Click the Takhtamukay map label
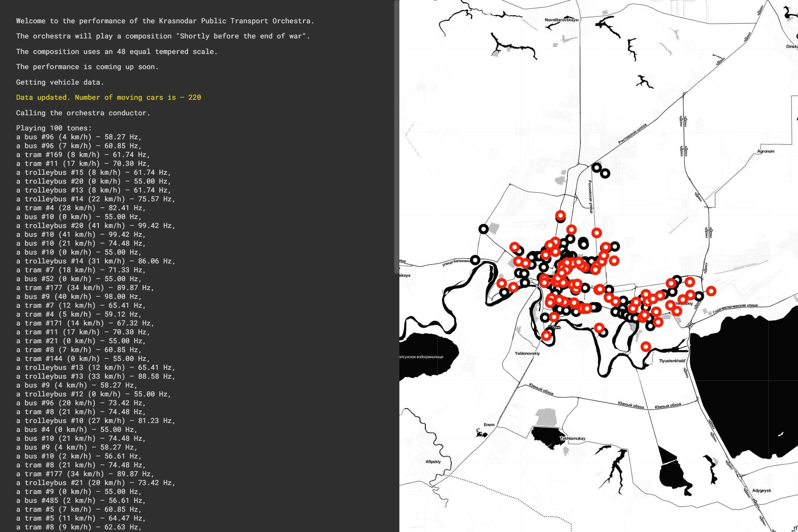The width and height of the screenshot is (798, 532). [x=573, y=439]
